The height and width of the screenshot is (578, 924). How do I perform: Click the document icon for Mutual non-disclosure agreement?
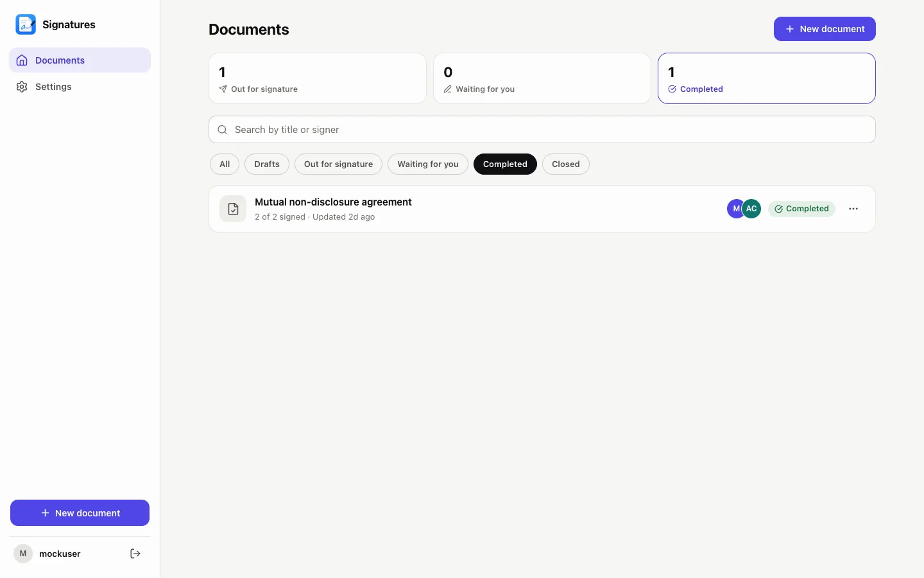click(x=233, y=209)
